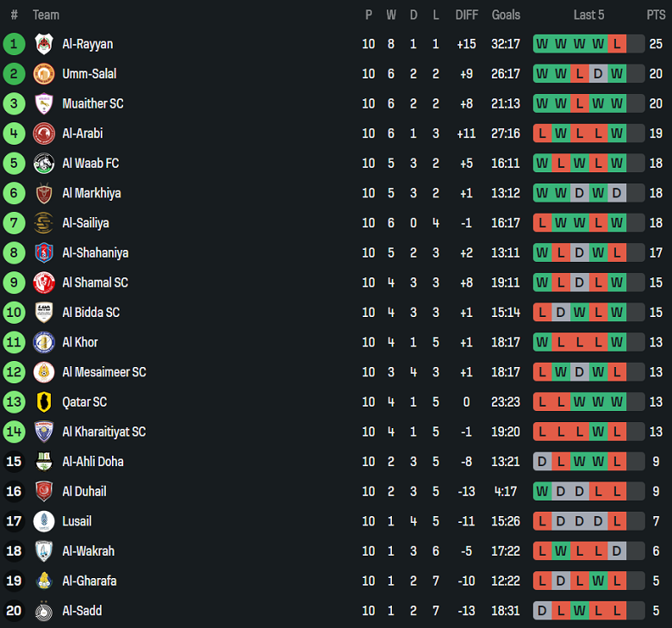The width and height of the screenshot is (672, 628).
Task: Click the Umm-Salal club logo
Action: click(x=44, y=74)
